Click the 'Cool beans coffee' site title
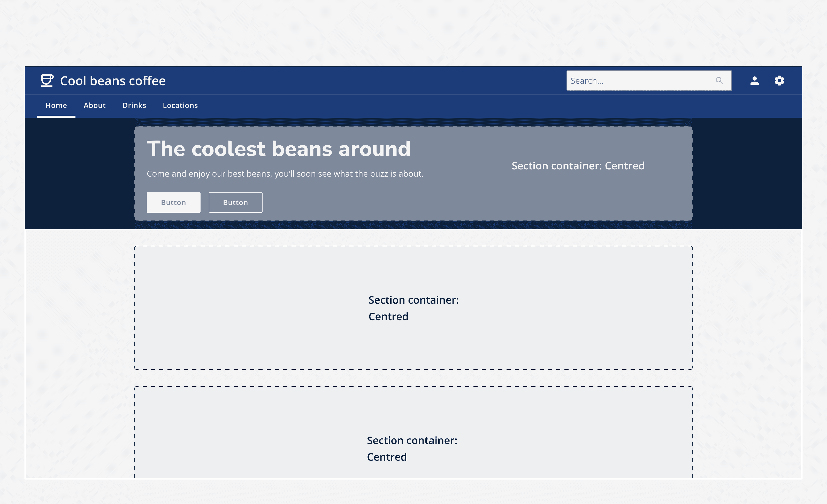827x504 pixels. pos(113,81)
